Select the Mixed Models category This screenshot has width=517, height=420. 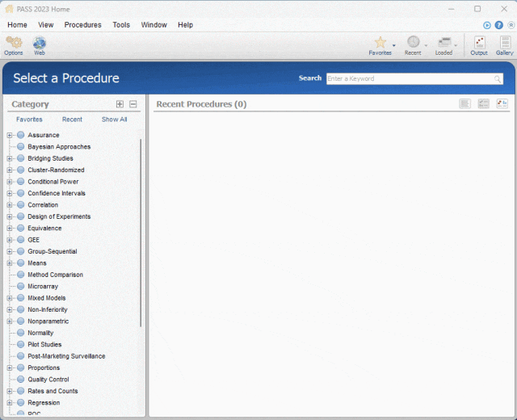pyautogui.click(x=47, y=298)
